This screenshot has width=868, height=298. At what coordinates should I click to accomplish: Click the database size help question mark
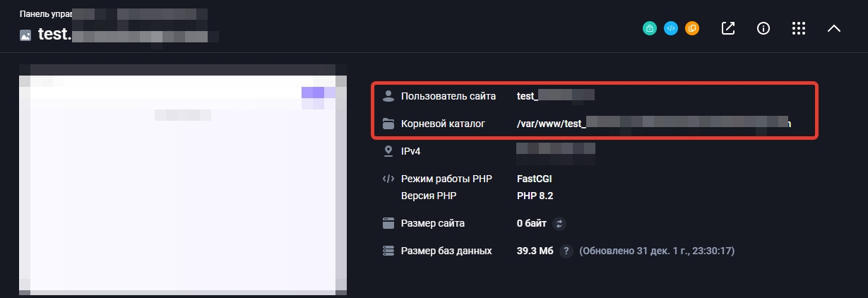pyautogui.click(x=566, y=251)
